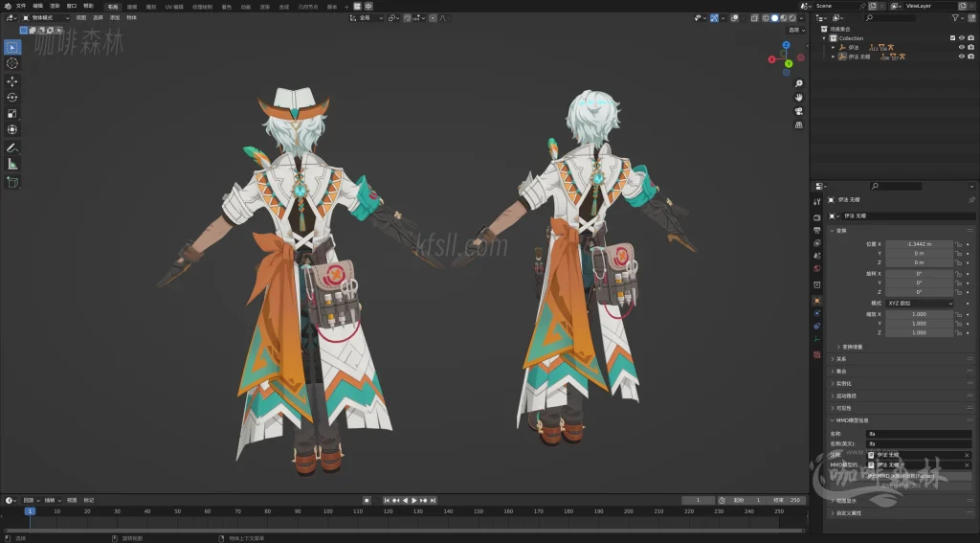Viewport: 980px width, 543px height.
Task: Lock the Location X value
Action: 958,244
